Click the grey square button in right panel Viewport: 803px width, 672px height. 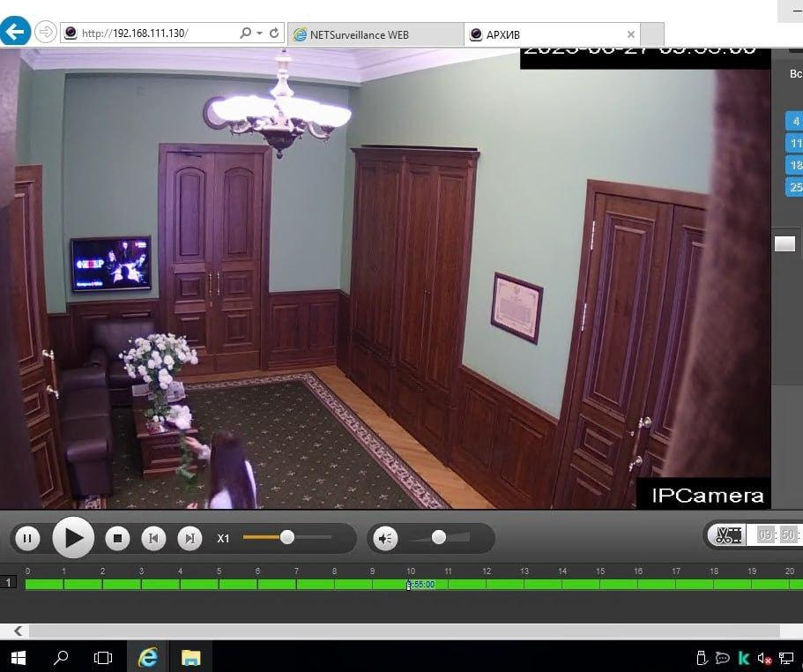[784, 243]
